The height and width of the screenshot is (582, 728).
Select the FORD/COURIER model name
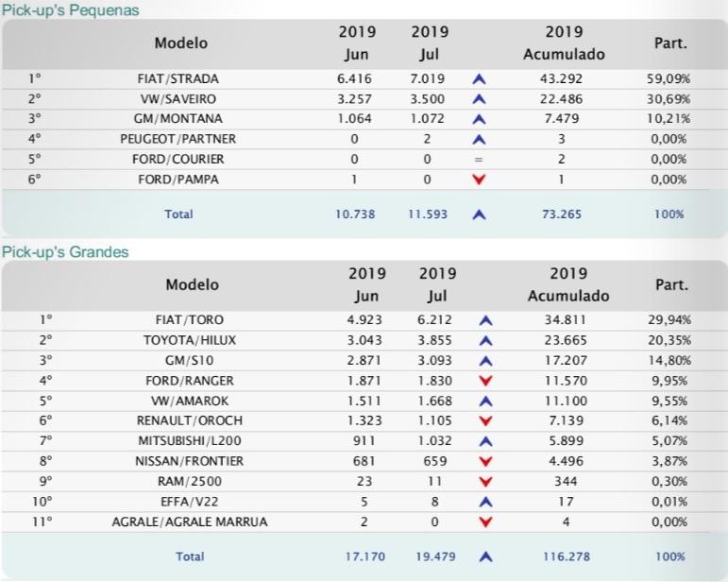coord(178,160)
